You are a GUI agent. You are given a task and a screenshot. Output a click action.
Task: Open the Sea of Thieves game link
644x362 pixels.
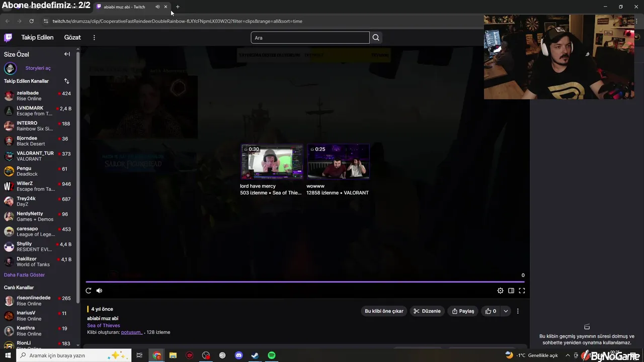[104, 325]
